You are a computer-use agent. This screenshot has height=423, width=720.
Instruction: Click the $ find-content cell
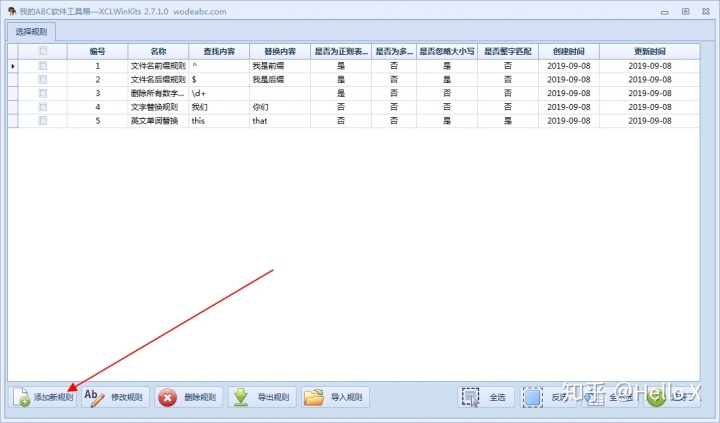tap(219, 80)
